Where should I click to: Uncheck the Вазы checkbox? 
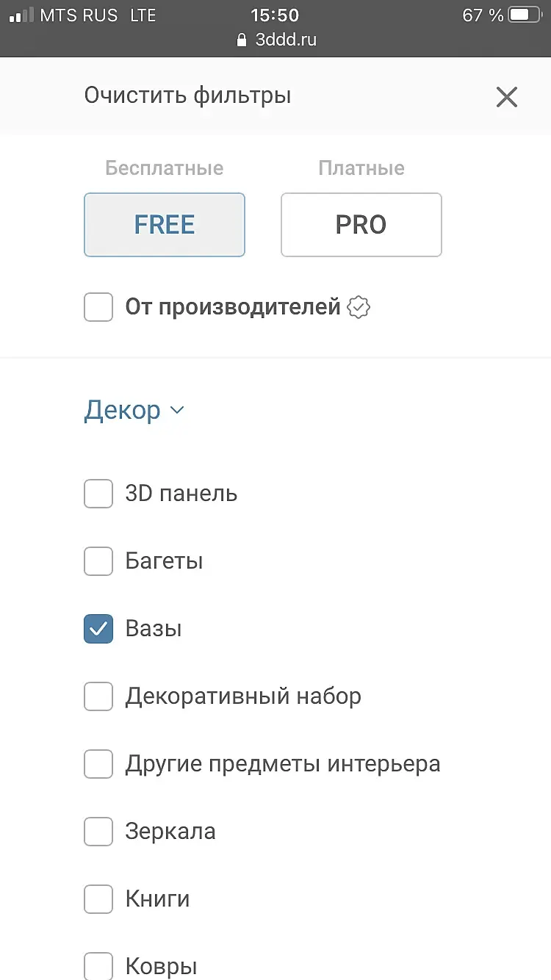98,629
